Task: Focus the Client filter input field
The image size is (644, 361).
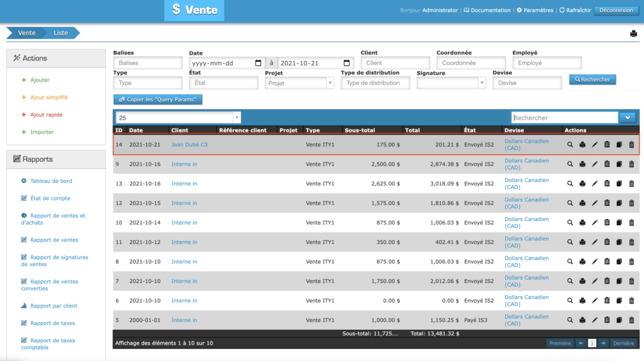Action: 395,64
